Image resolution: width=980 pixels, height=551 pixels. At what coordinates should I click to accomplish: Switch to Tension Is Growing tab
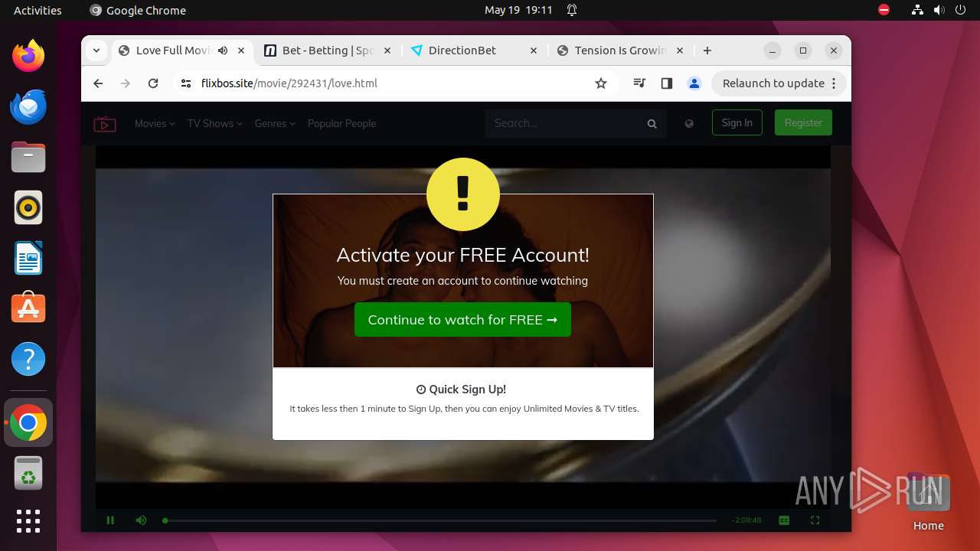point(620,51)
